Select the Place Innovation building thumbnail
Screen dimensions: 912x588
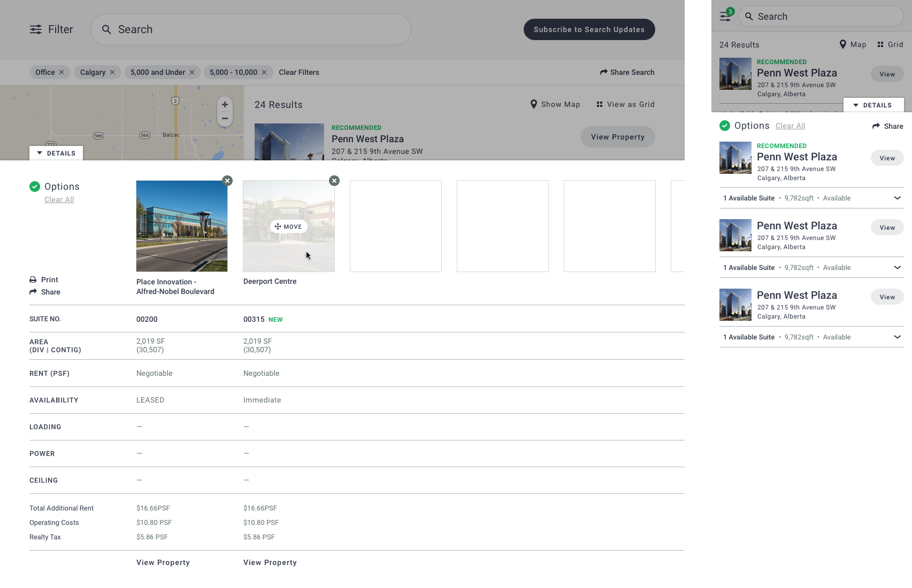(182, 226)
